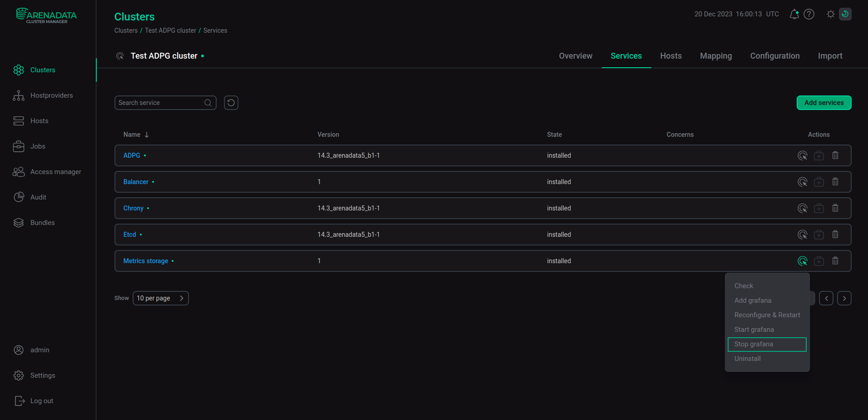Screen dimensions: 868x420
Task: Search icon in Search service field
Action: (208, 103)
